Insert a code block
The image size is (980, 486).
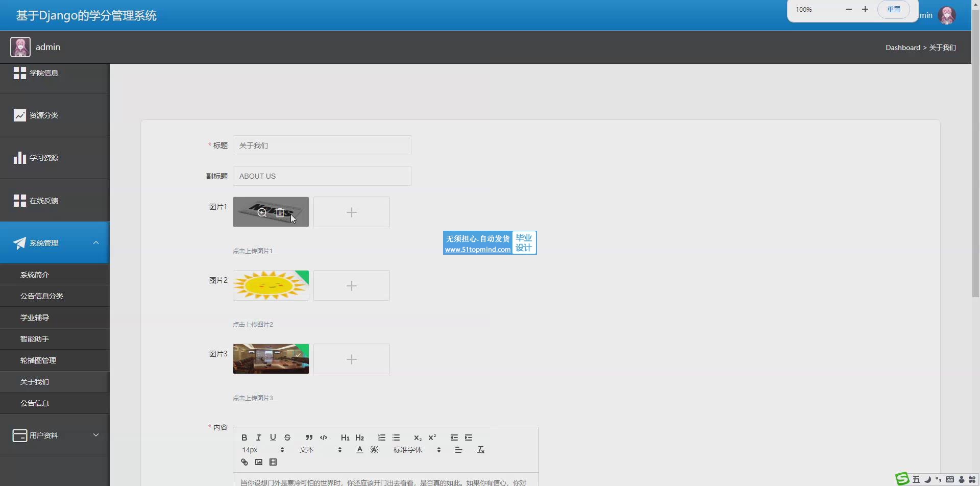(323, 438)
